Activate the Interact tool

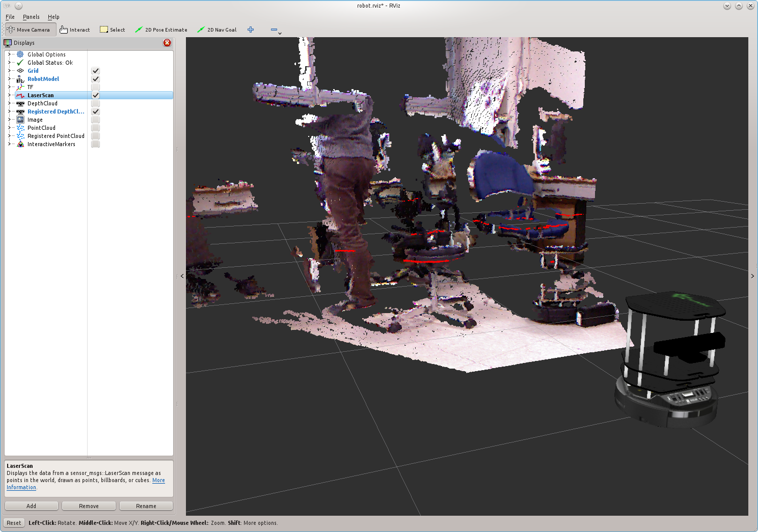pos(74,30)
